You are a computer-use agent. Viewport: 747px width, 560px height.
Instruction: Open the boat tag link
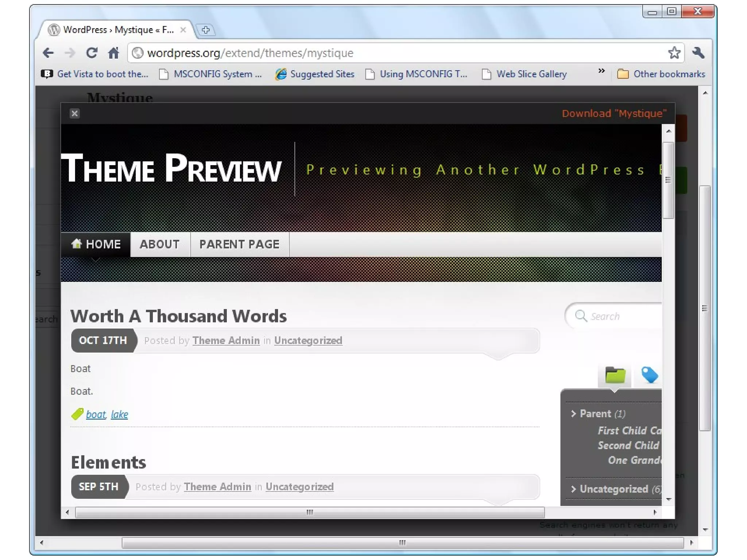tap(96, 415)
